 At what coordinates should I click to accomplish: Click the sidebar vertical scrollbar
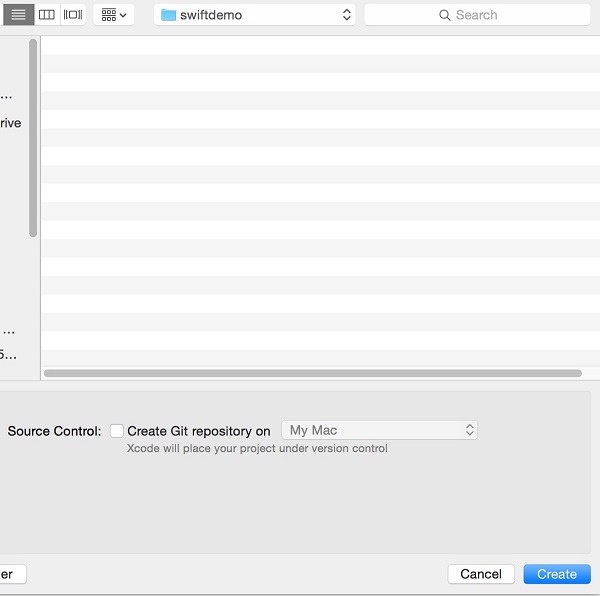coord(33,138)
